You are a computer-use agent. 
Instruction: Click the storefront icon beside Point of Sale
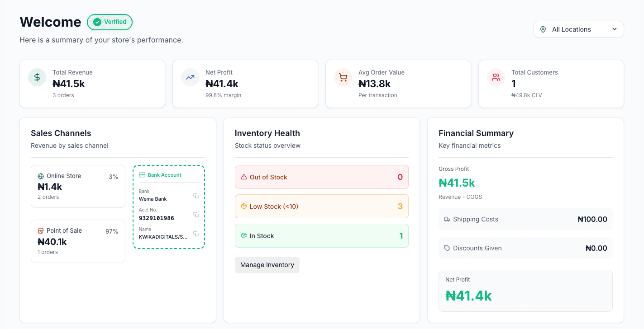pyautogui.click(x=41, y=231)
